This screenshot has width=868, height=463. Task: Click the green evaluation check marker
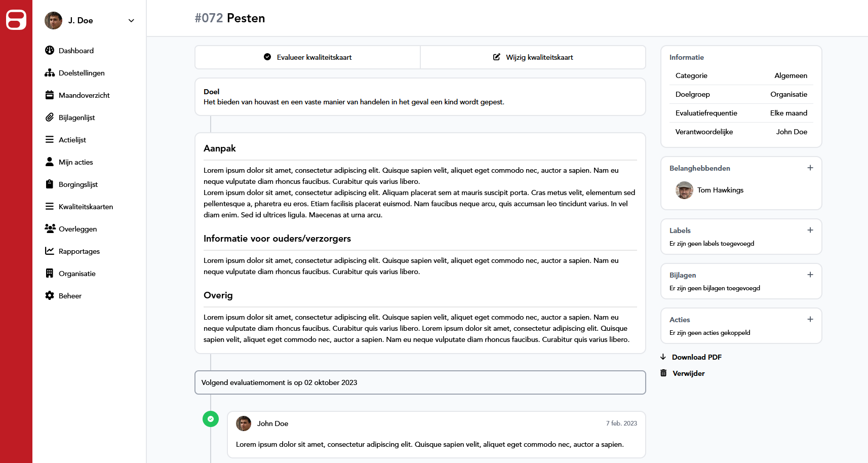[x=211, y=419]
